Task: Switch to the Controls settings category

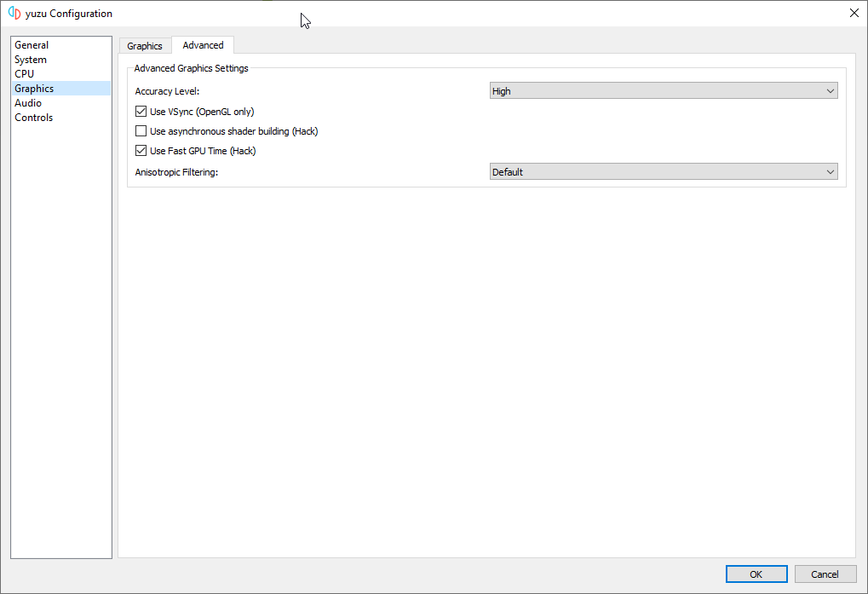Action: coord(34,118)
